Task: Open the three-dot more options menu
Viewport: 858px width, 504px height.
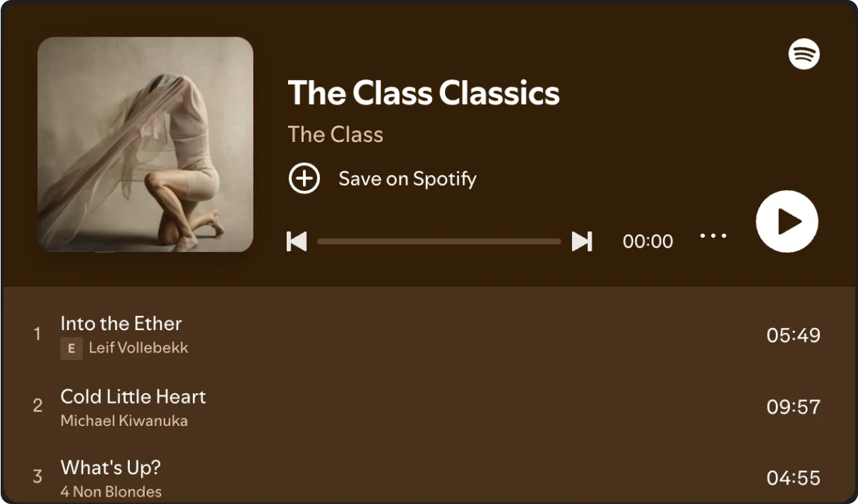Action: [x=713, y=236]
